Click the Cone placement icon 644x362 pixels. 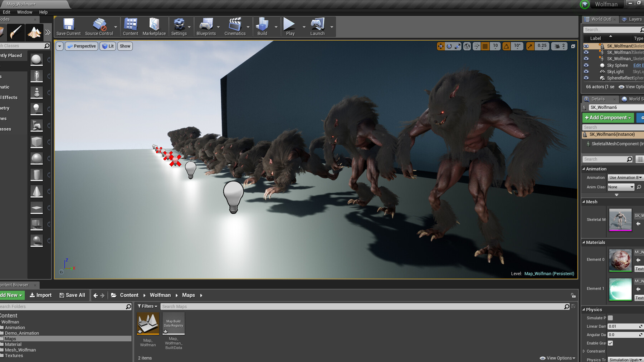click(36, 192)
